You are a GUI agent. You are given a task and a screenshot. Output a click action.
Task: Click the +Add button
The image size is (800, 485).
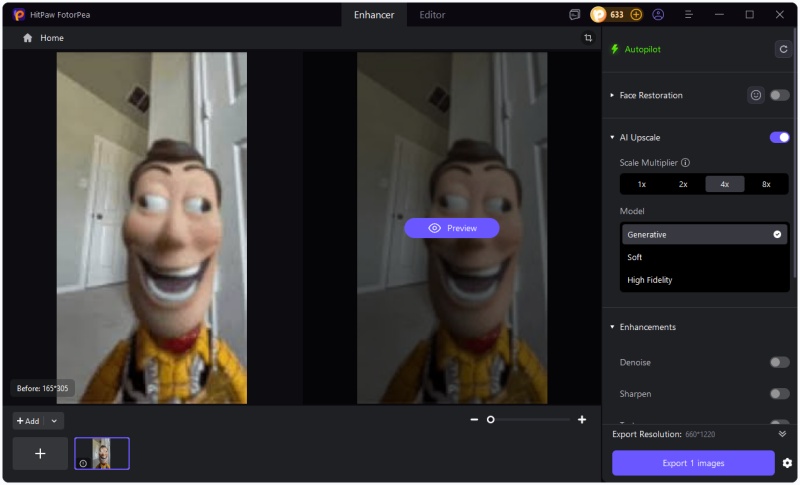[28, 421]
